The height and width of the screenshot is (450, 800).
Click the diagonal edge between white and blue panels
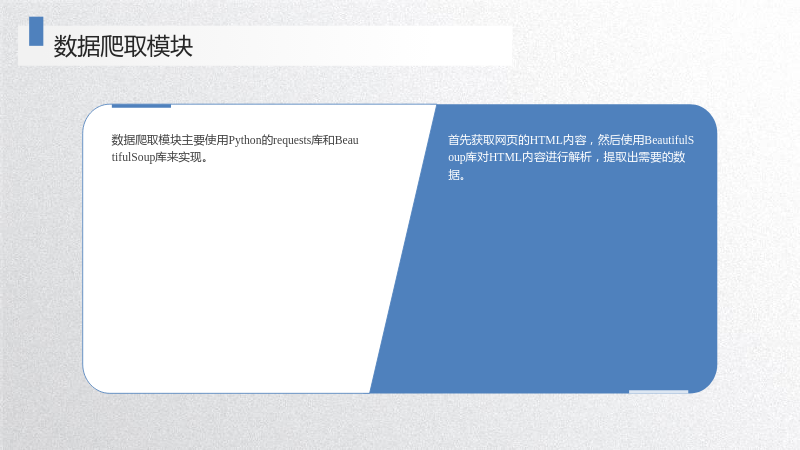tap(403, 249)
